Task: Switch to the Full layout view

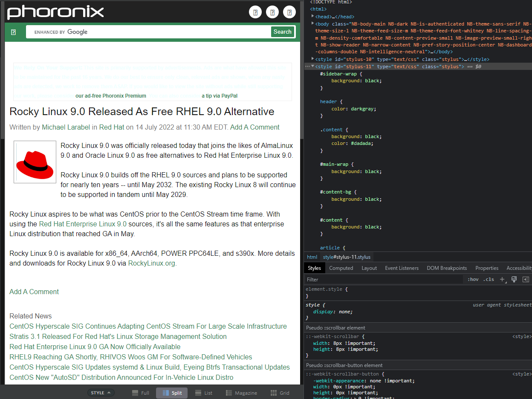Action: pos(141,393)
